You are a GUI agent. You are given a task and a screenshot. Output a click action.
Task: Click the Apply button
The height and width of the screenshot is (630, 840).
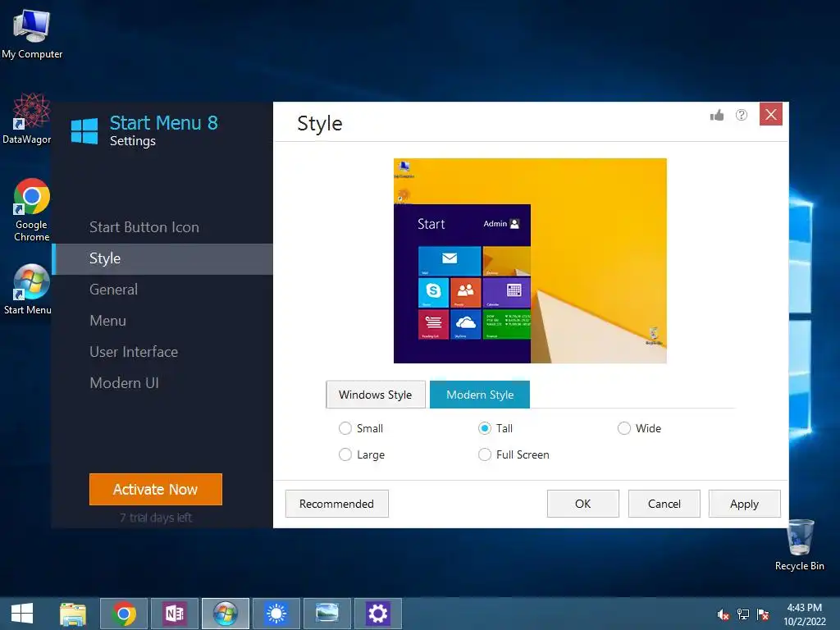pos(745,504)
